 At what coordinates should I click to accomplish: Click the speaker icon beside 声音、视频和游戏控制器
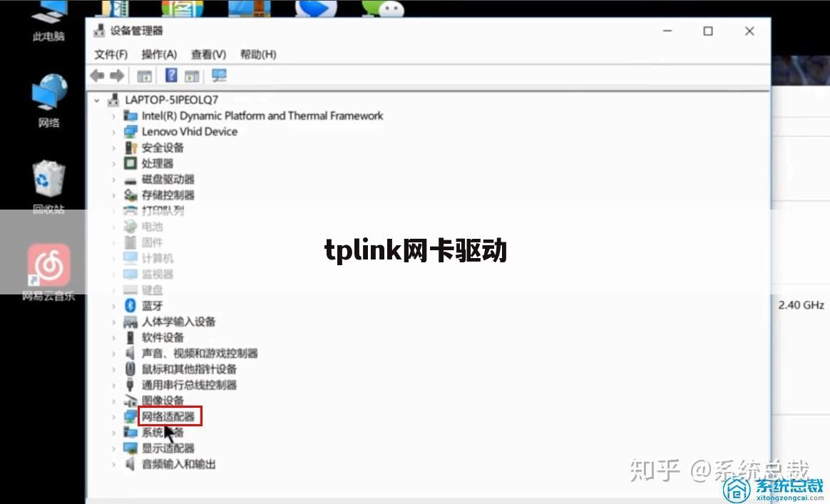click(x=130, y=353)
